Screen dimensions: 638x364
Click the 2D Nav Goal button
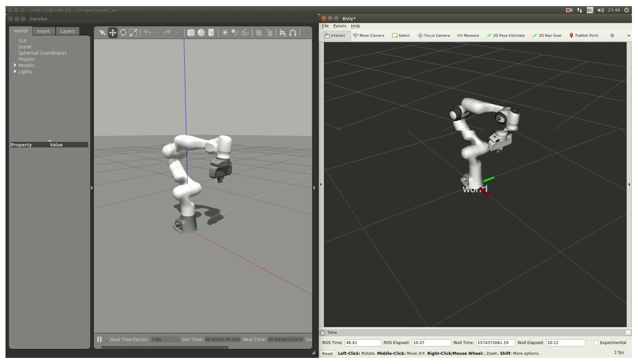coord(547,35)
